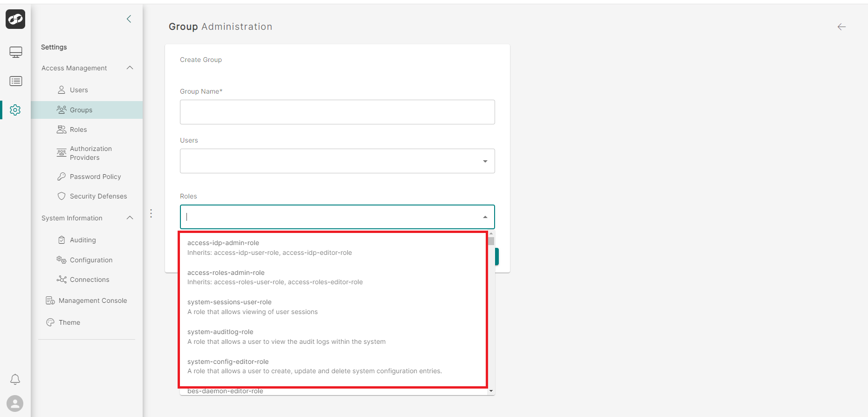Collapse the System Information section
Viewport: 868px width, 417px height.
click(130, 218)
